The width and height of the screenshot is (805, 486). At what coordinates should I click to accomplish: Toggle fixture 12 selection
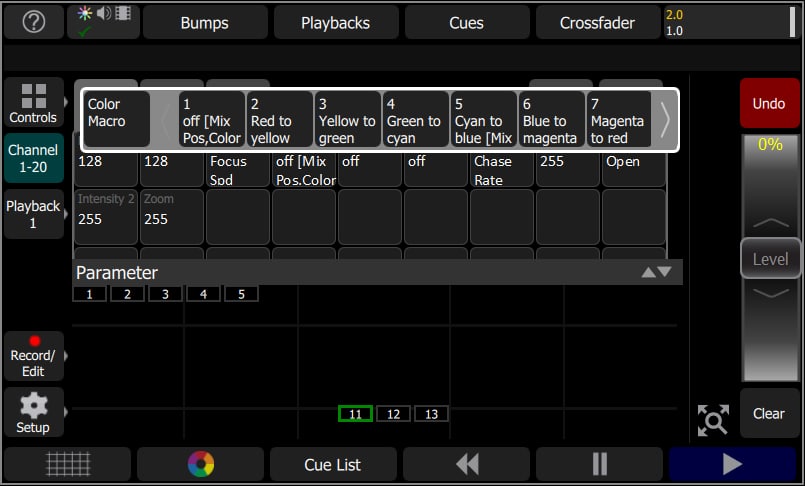(x=393, y=414)
